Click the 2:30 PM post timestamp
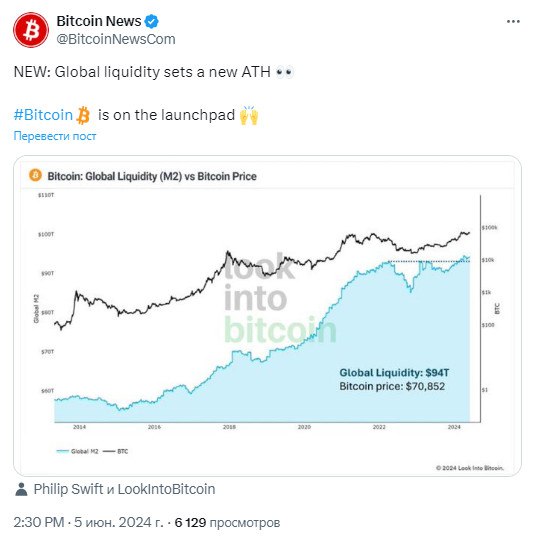The height and width of the screenshot is (545, 537). coord(39,522)
